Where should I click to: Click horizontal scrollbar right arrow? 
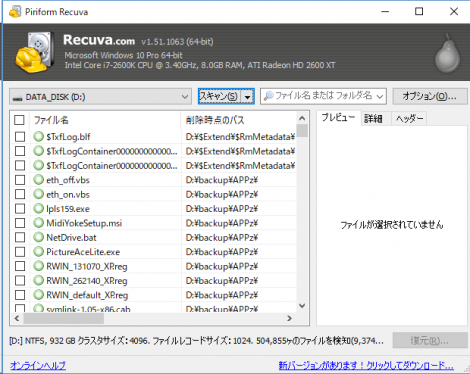(289, 318)
